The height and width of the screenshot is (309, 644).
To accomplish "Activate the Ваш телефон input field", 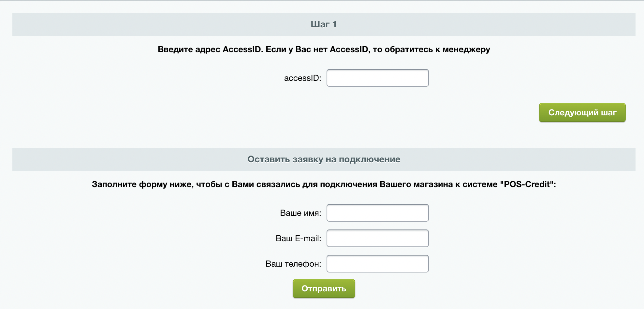I will pyautogui.click(x=377, y=264).
